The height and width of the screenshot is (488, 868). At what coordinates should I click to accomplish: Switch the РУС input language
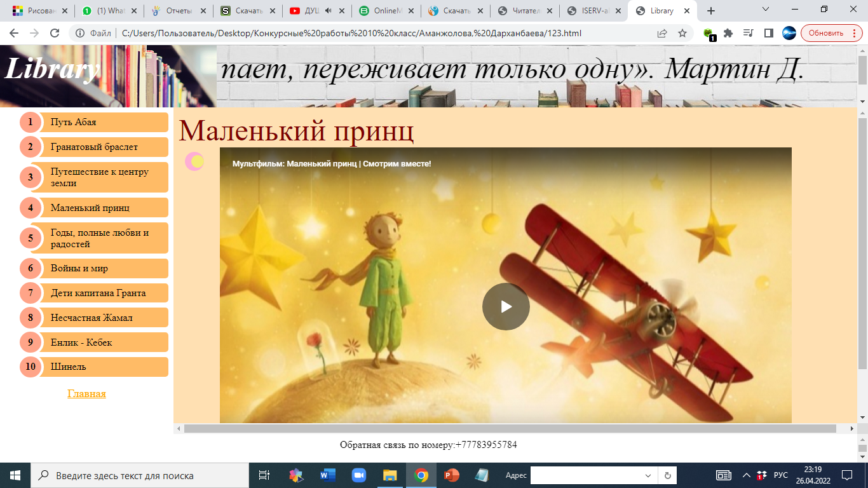[781, 475]
